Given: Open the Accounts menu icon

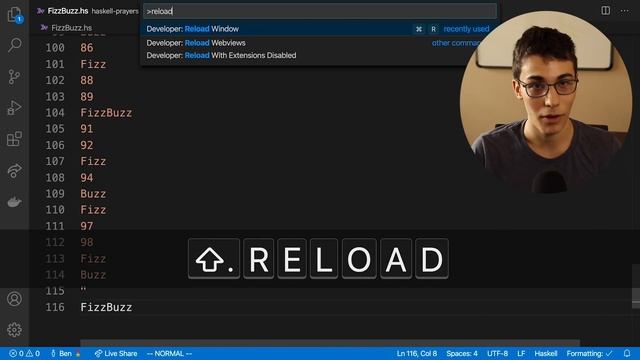Looking at the screenshot, I should click(14, 299).
